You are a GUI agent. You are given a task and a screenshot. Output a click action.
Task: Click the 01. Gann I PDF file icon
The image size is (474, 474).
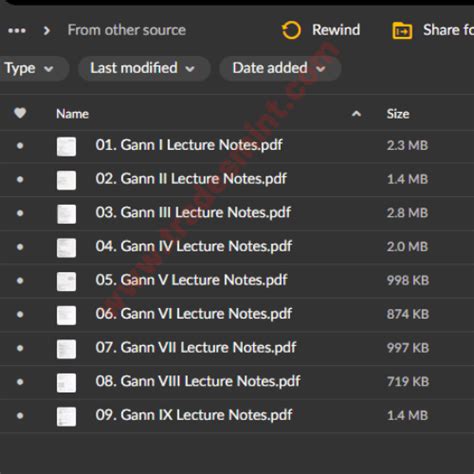click(66, 146)
